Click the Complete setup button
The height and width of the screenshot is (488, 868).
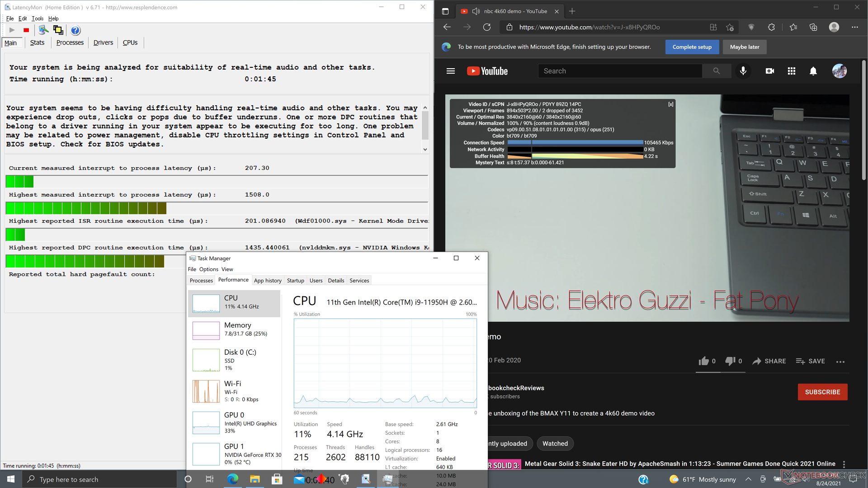click(692, 47)
